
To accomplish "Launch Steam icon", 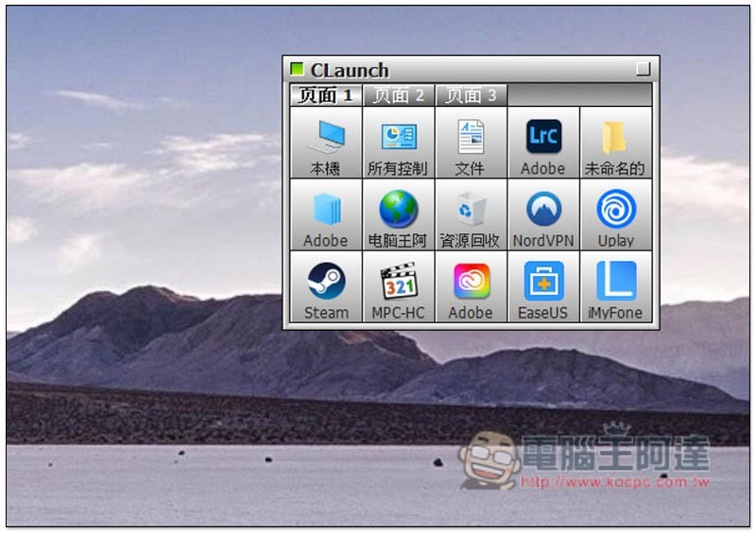I will [326, 286].
